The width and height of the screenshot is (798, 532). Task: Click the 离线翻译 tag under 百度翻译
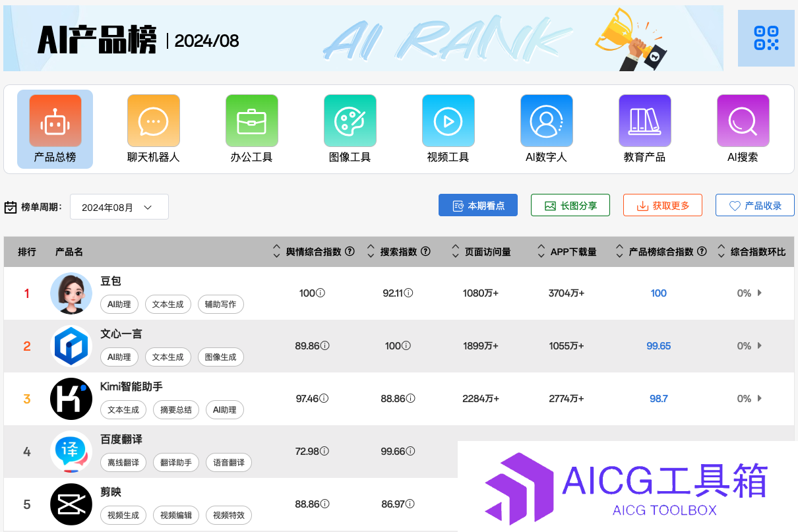(123, 462)
